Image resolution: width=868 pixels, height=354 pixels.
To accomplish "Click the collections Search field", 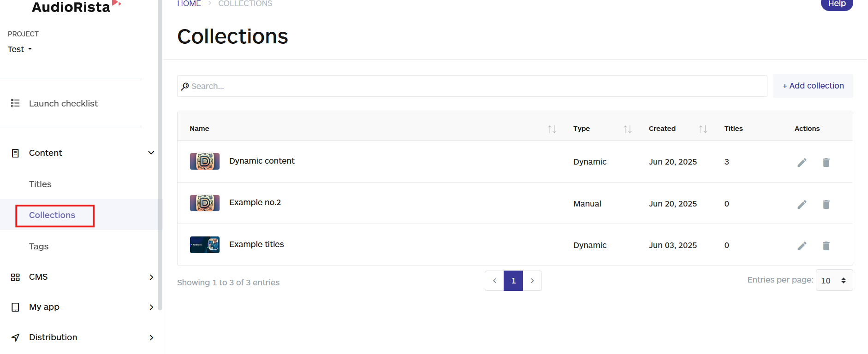I will coord(472,86).
